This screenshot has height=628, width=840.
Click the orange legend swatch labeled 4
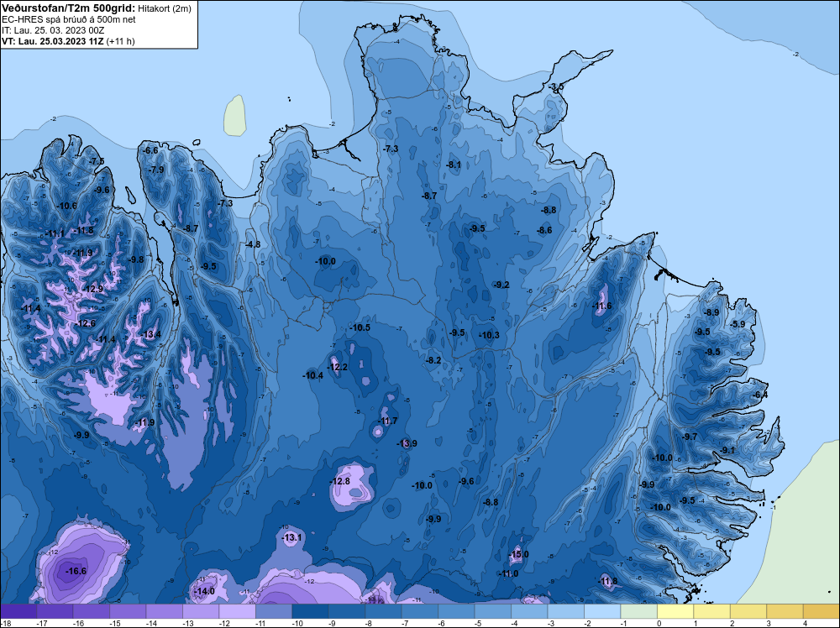[822, 611]
